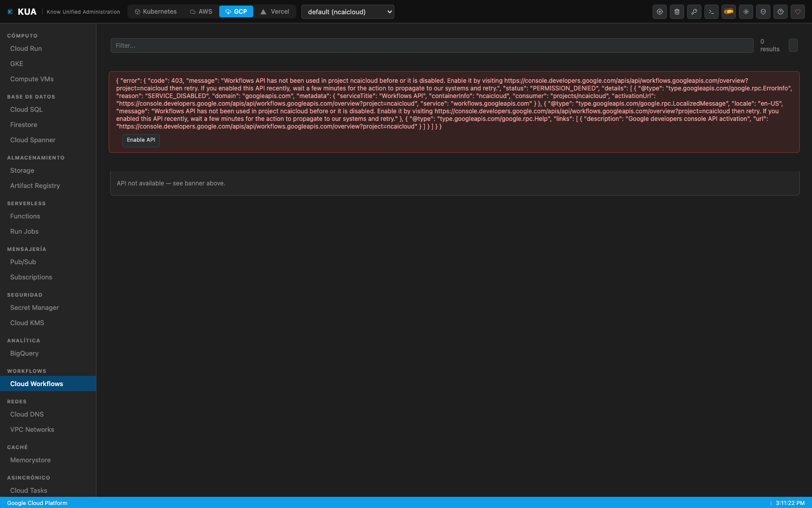This screenshot has height=508, width=812.
Task: Click the trash can icon in header
Action: point(677,12)
